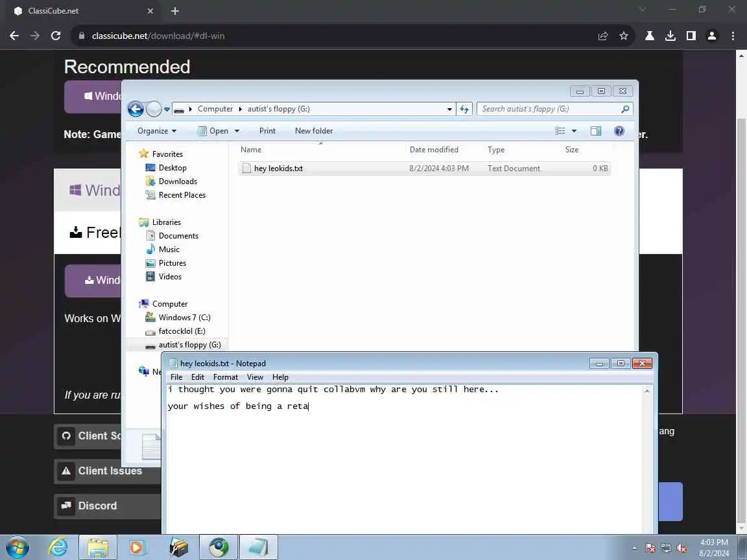
Task: Launch Internet Explorer from the taskbar
Action: (58, 548)
